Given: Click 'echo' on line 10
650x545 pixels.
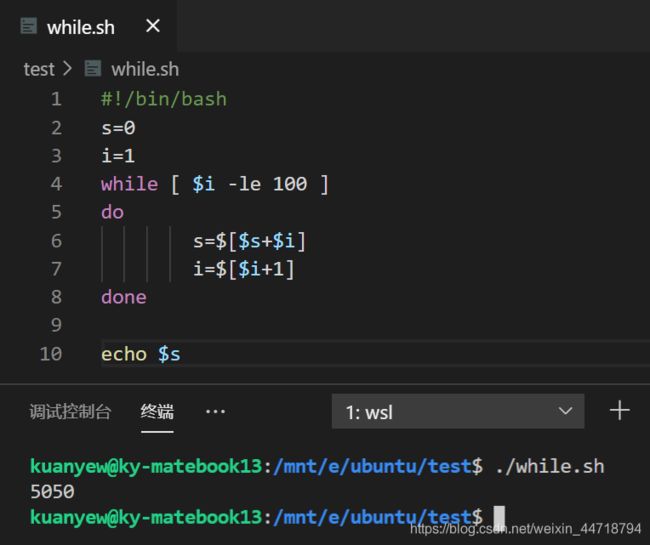Looking at the screenshot, I should (x=124, y=354).
